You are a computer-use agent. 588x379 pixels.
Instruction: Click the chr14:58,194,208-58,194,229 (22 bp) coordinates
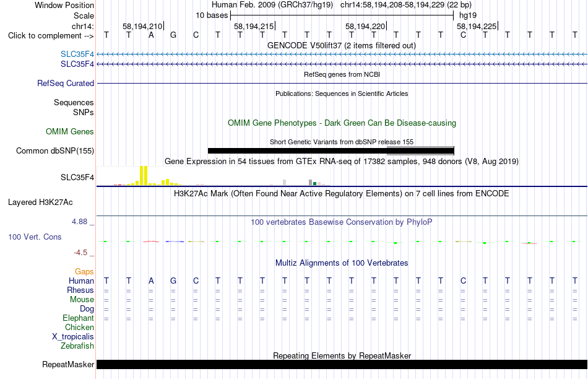[x=406, y=5]
